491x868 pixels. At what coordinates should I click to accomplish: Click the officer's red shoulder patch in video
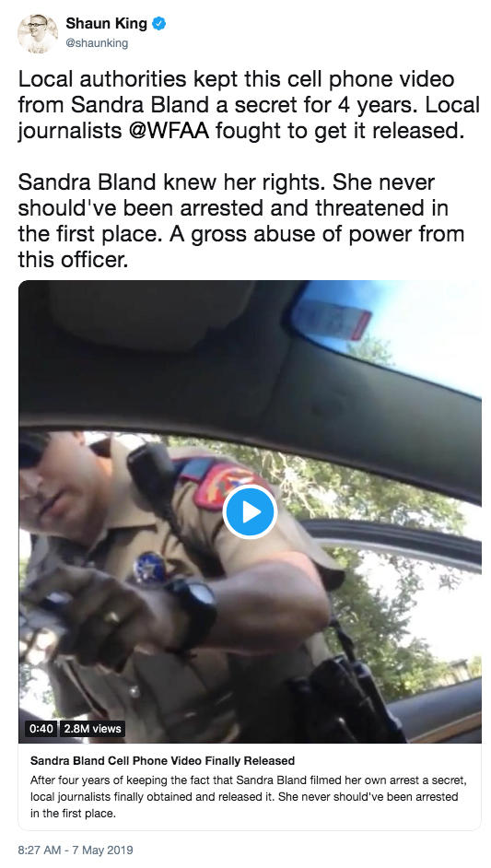(x=224, y=480)
